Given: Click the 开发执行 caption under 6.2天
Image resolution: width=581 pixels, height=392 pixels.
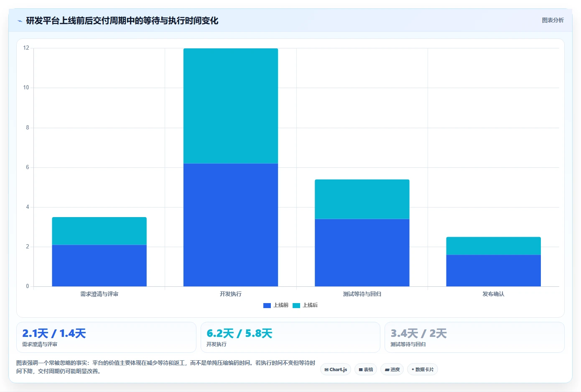Looking at the screenshot, I should pos(217,344).
